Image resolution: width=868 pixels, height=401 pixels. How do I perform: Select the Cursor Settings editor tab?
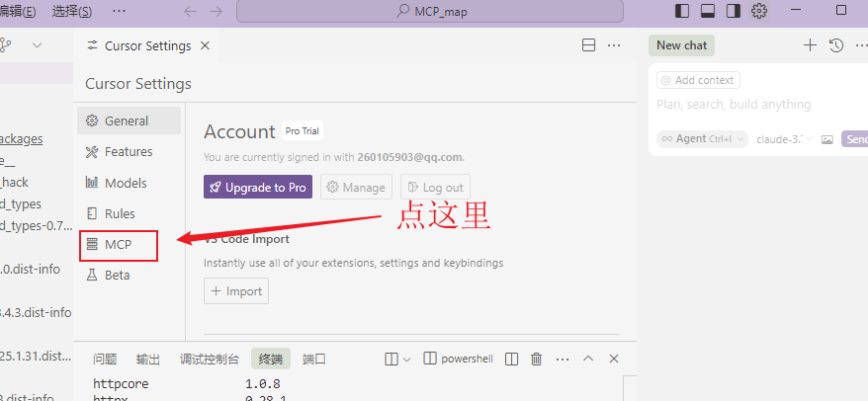[145, 45]
